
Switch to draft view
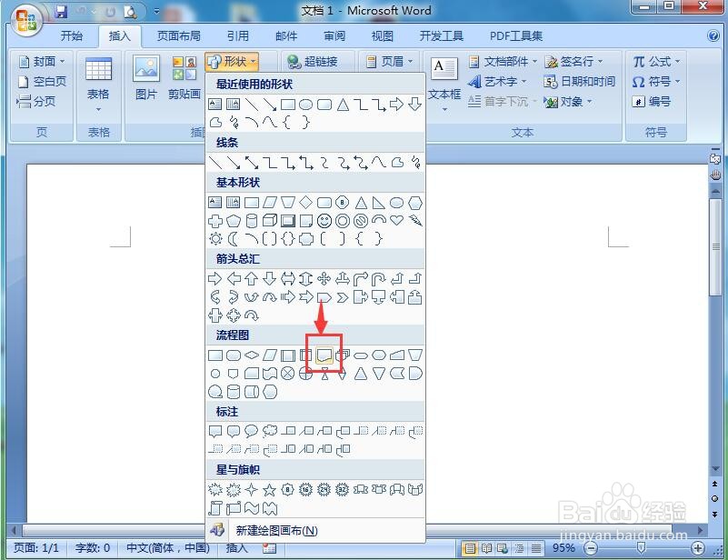pos(536,548)
